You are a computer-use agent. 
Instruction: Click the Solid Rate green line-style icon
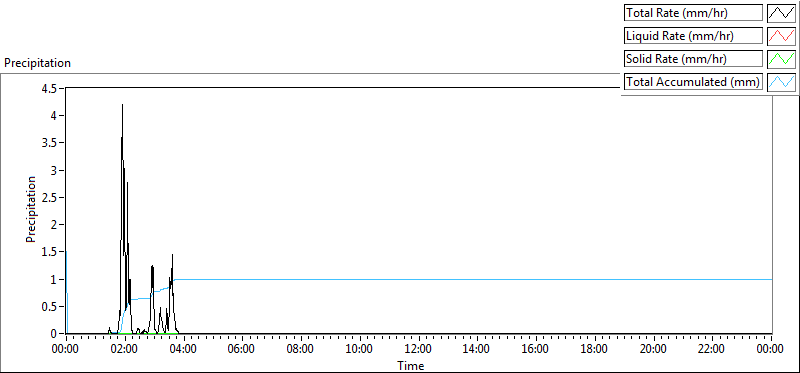pyautogui.click(x=781, y=59)
